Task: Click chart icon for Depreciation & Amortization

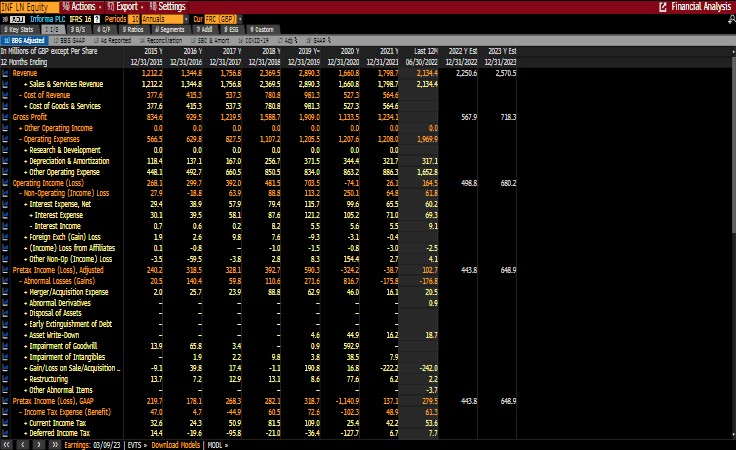Action: (x=5, y=161)
